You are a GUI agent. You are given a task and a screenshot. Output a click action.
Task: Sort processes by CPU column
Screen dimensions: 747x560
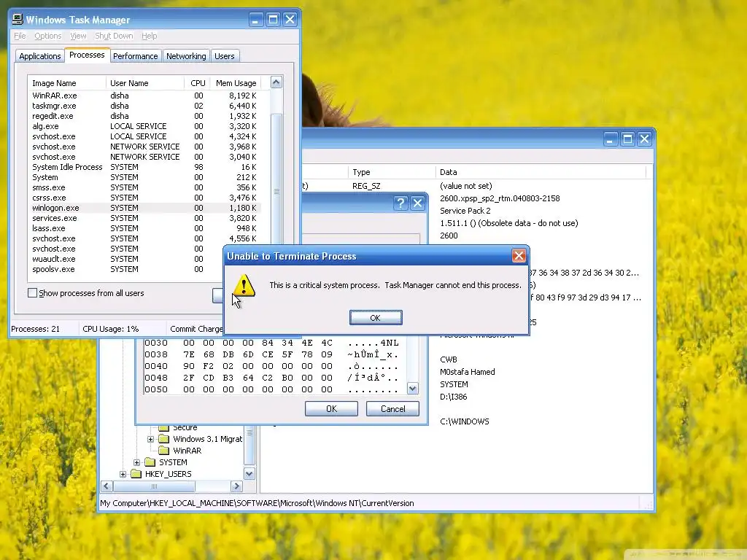pyautogui.click(x=197, y=83)
